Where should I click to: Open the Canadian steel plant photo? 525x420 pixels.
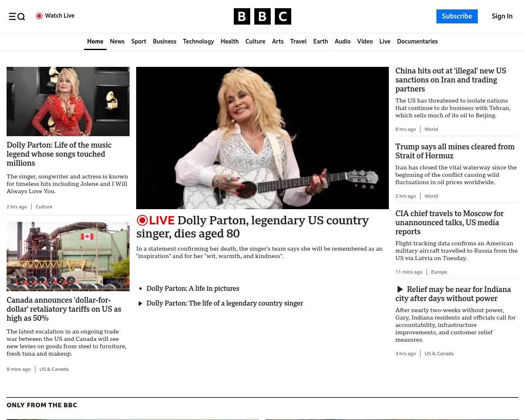pos(68,256)
